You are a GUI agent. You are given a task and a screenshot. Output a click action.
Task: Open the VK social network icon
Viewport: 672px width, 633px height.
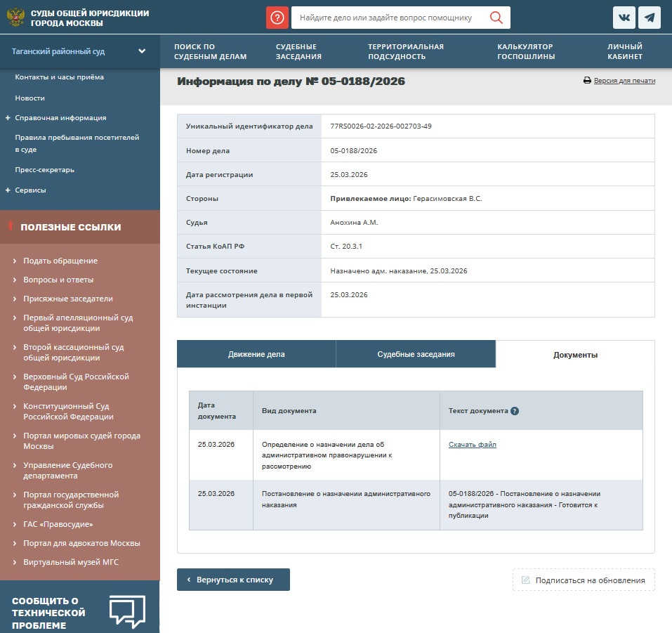click(x=624, y=18)
